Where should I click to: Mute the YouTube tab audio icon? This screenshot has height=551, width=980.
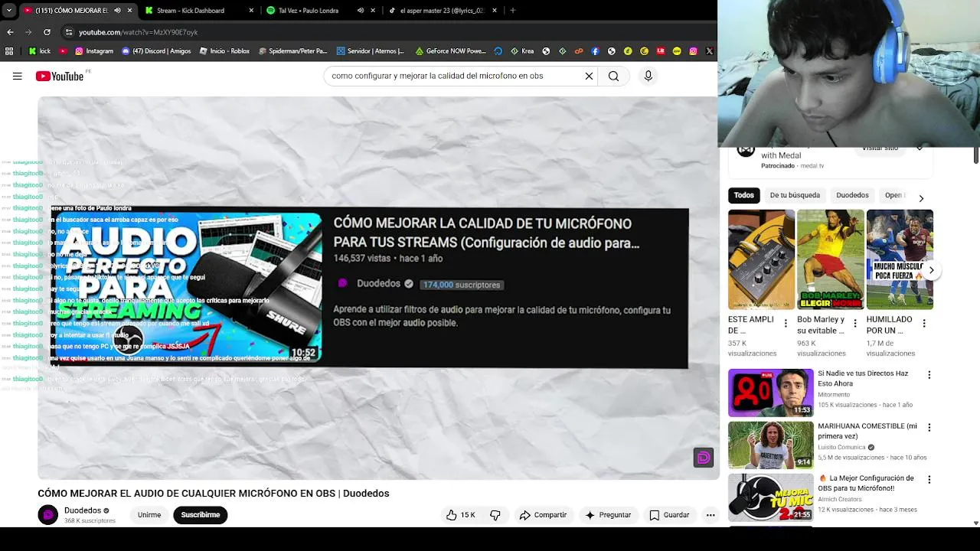[x=118, y=11]
